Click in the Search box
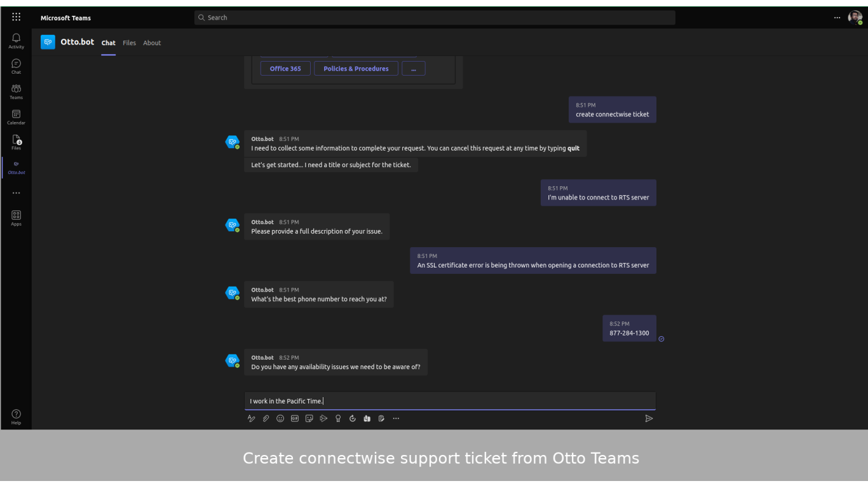This screenshot has height=488, width=868. 435,18
